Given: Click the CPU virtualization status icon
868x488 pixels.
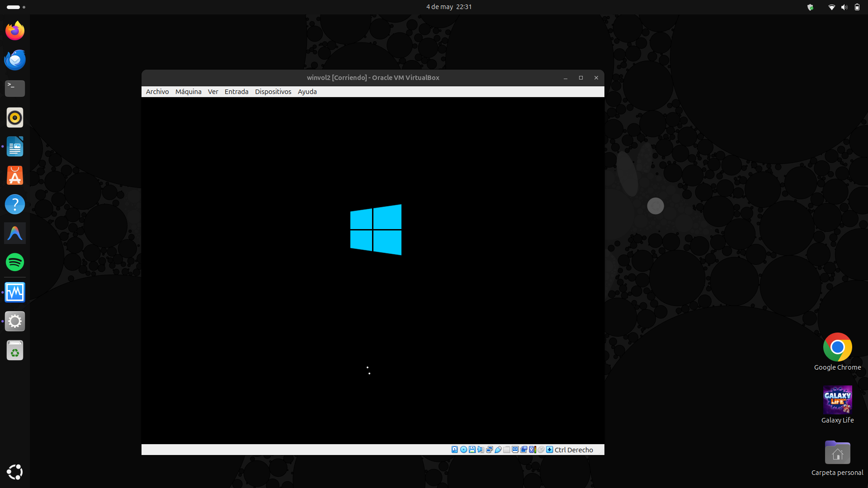Looking at the screenshot, I should (x=533, y=450).
